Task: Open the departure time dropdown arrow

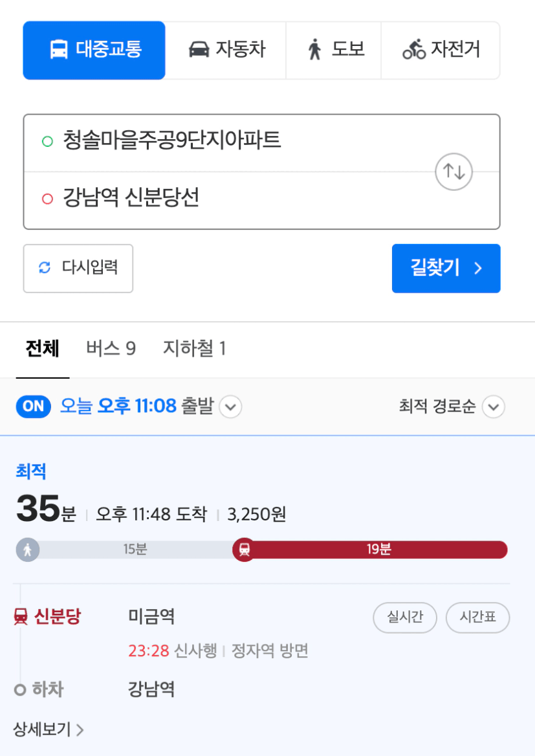Action: coord(230,407)
